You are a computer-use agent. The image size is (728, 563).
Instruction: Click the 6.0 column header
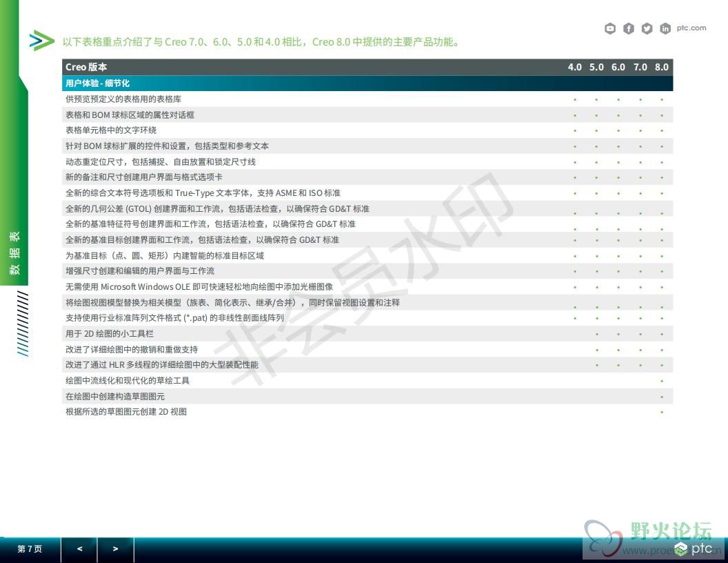coord(618,67)
